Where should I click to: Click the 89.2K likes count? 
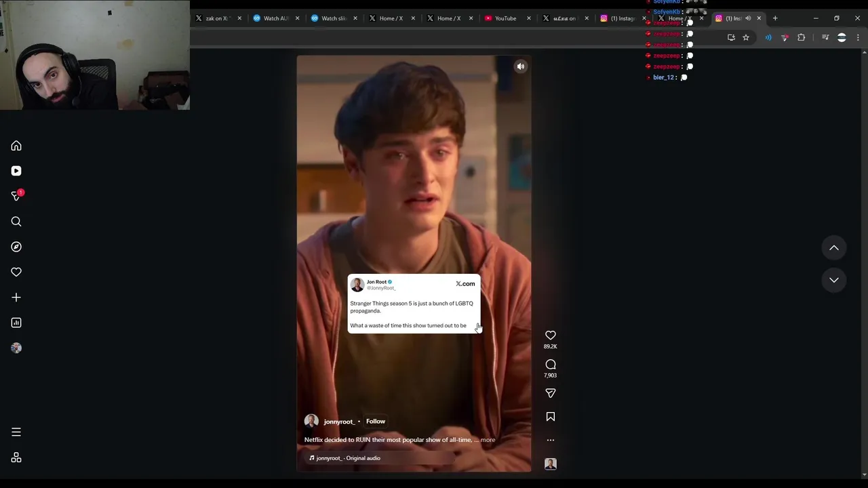tap(551, 346)
